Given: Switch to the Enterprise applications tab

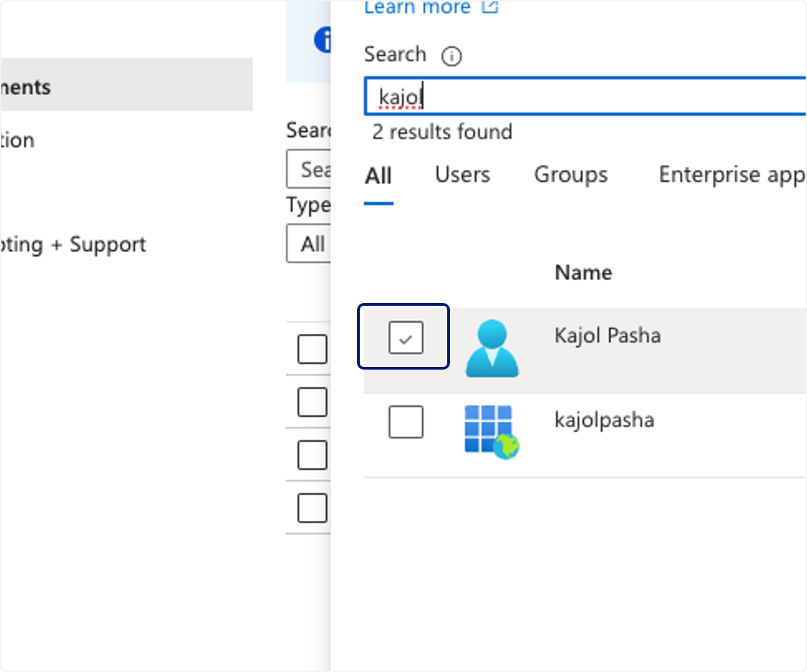Looking at the screenshot, I should click(x=732, y=175).
